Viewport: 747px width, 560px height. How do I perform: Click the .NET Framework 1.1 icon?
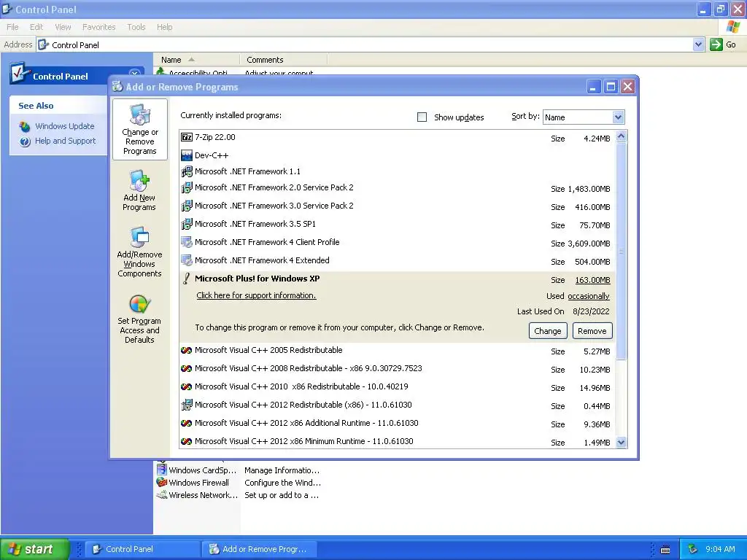click(186, 171)
